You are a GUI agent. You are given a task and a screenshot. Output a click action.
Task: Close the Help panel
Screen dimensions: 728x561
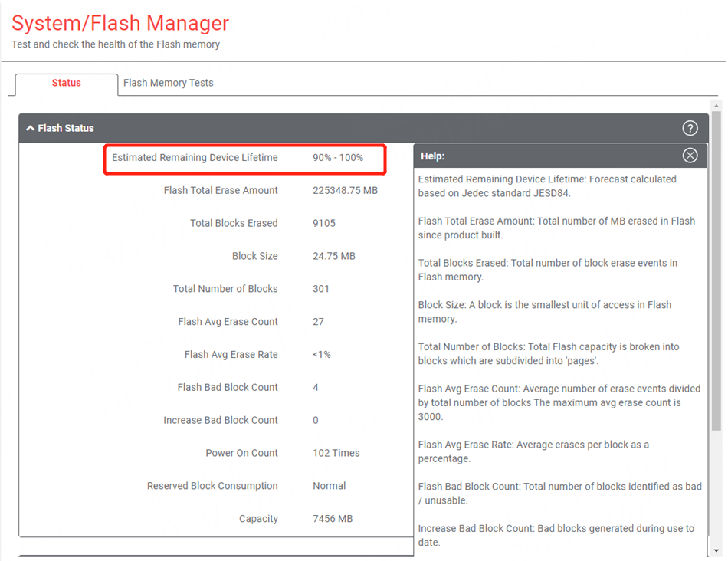(x=690, y=156)
